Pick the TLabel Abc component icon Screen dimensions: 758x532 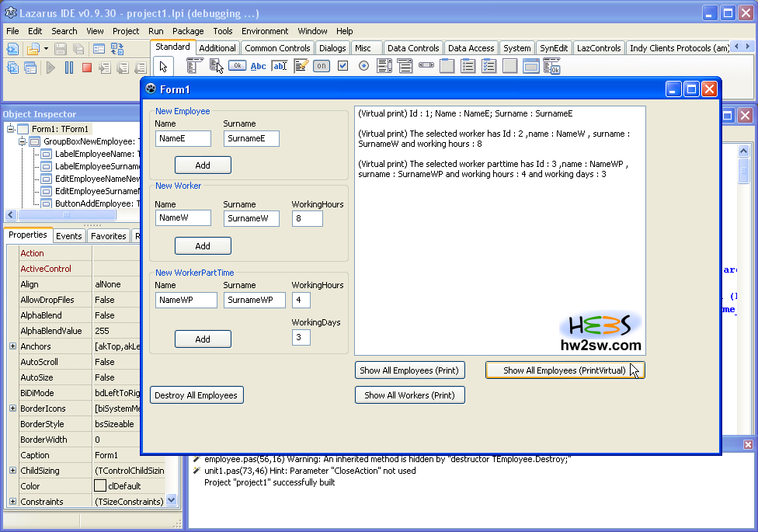(x=258, y=66)
